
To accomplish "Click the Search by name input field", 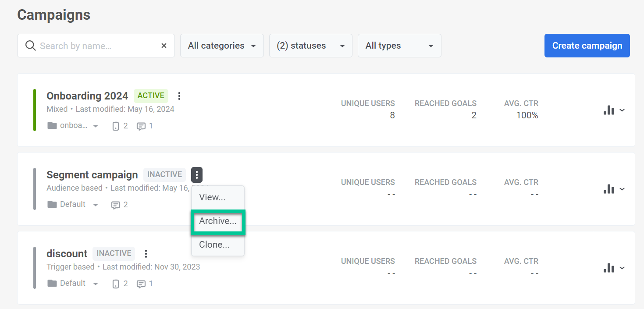I will 96,46.
